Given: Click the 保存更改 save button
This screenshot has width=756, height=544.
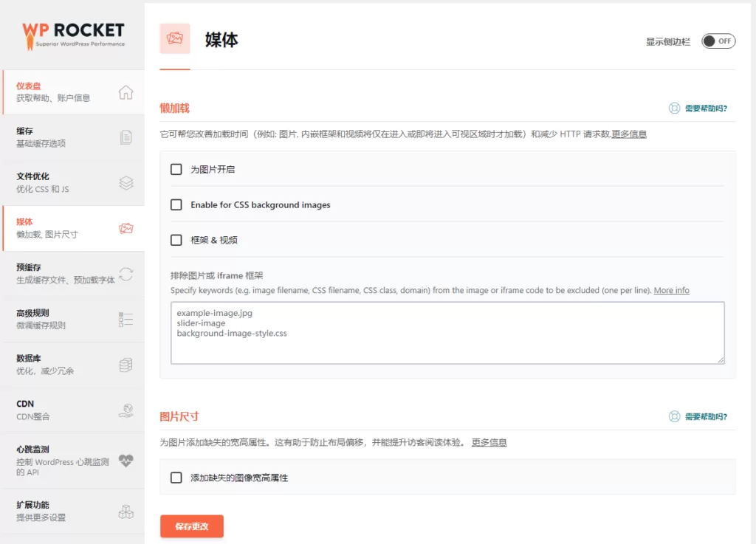Looking at the screenshot, I should [x=191, y=526].
